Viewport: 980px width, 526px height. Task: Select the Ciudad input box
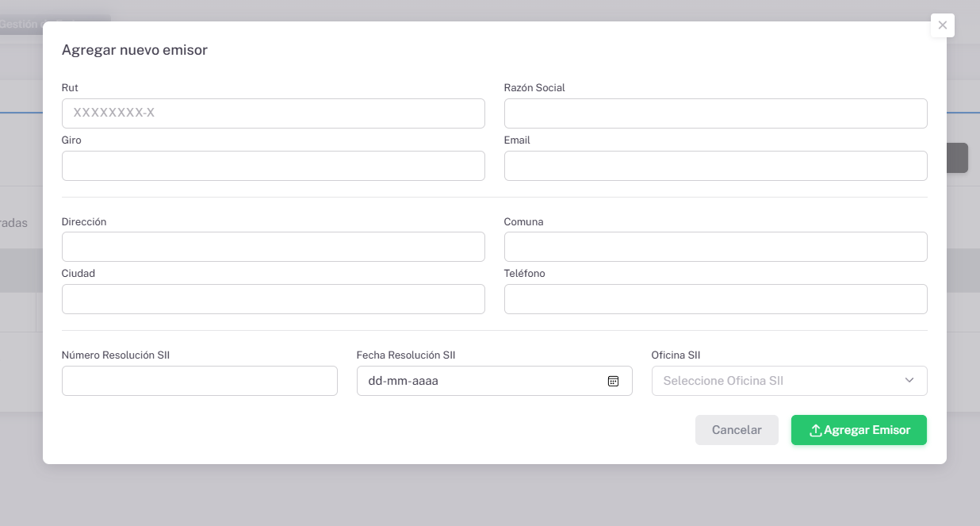click(273, 299)
